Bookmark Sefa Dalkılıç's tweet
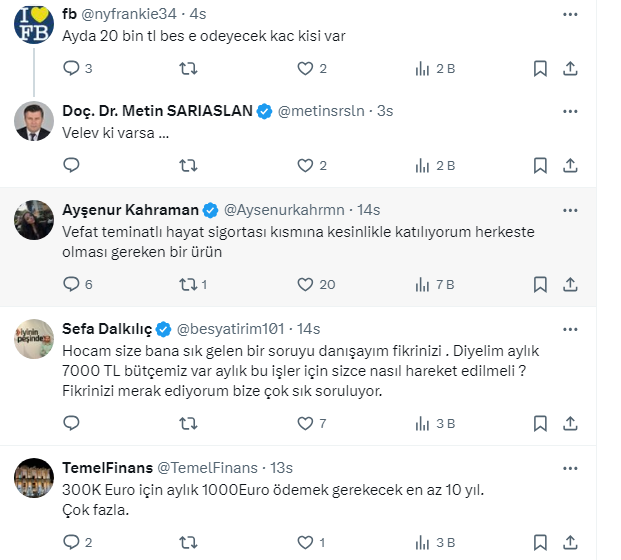This screenshot has height=560, width=621. 539,423
